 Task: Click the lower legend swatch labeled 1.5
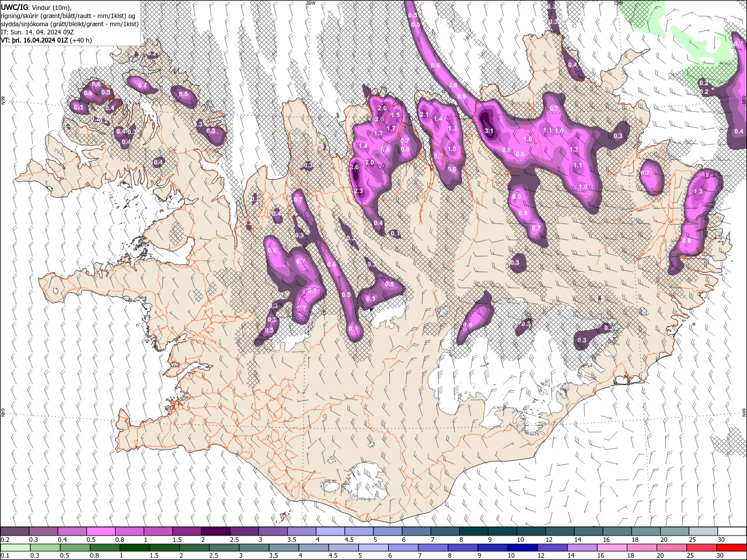[165, 548]
